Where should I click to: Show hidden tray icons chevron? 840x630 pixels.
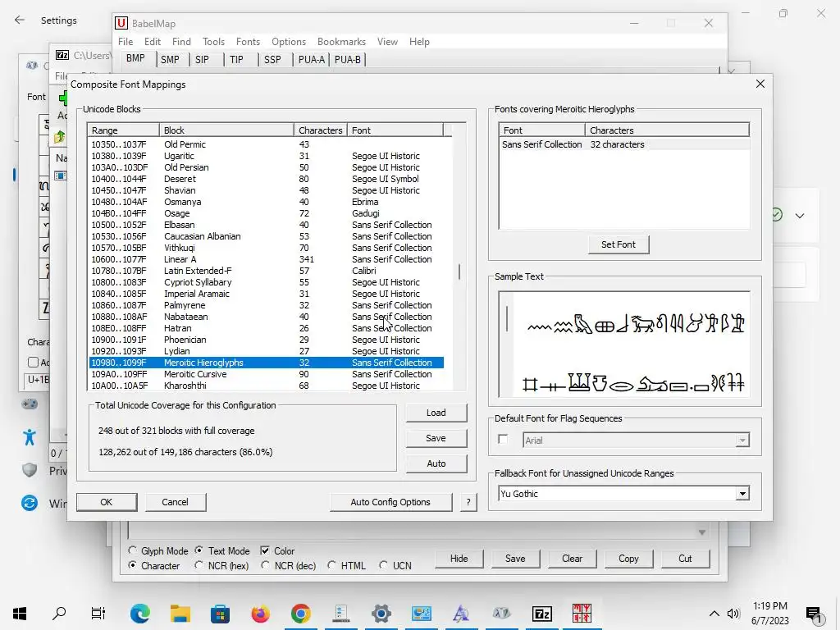click(x=714, y=614)
